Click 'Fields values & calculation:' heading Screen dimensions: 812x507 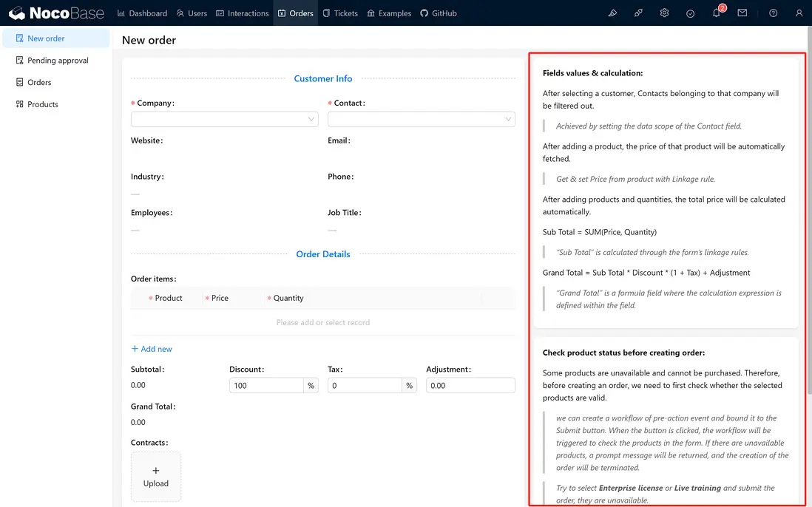pyautogui.click(x=592, y=73)
